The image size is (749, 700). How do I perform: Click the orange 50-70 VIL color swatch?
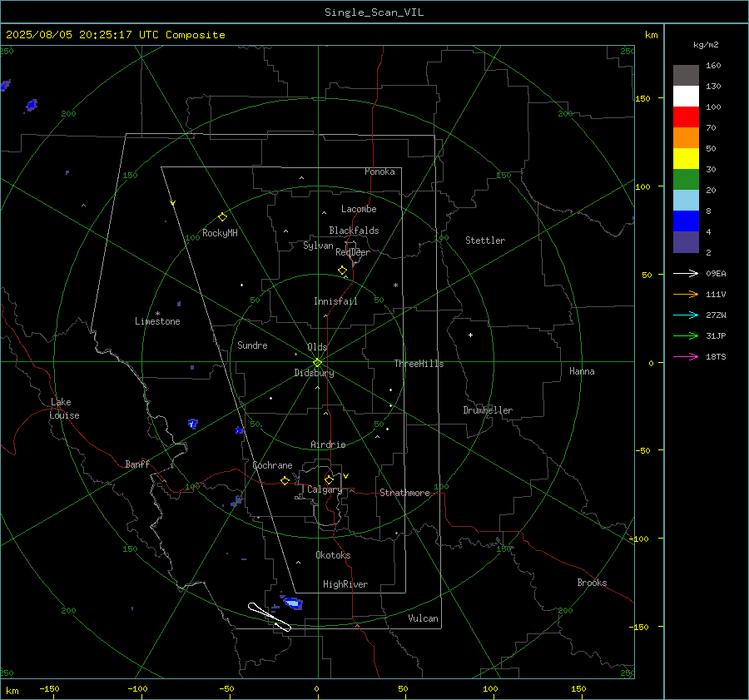coord(686,138)
